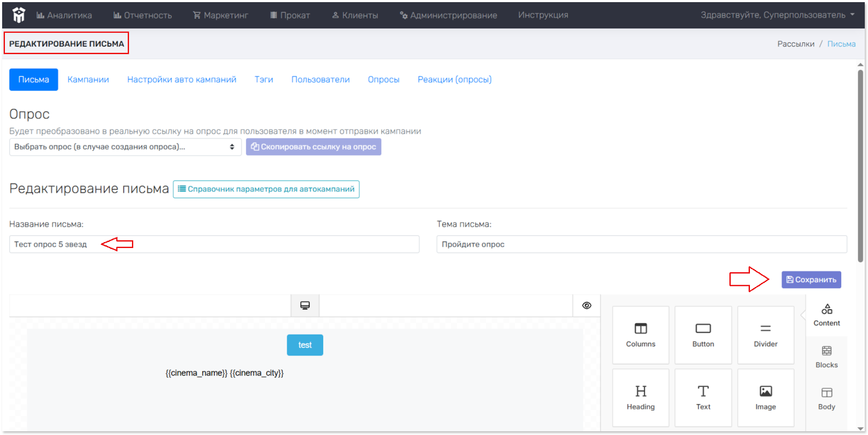
Task: Click the site logo icon in navbar
Action: point(19,15)
